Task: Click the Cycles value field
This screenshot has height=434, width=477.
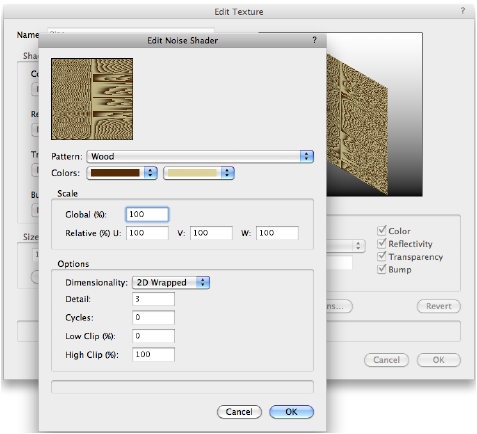Action: click(153, 318)
